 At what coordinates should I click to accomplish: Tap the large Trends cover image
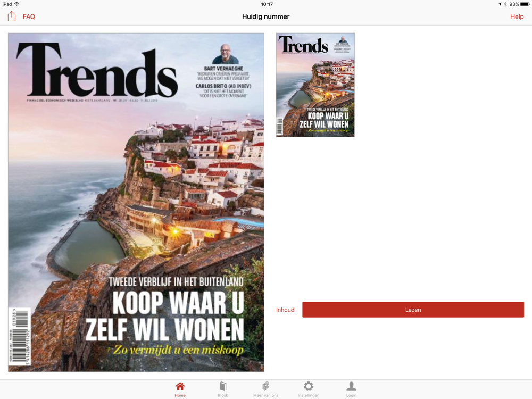point(136,202)
